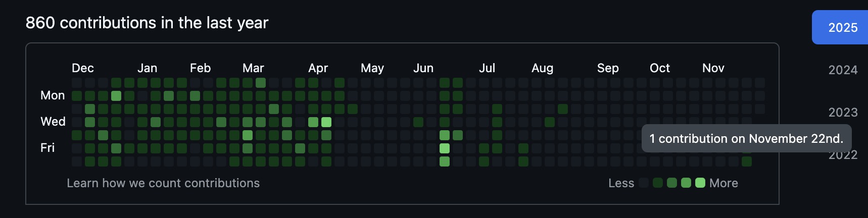This screenshot has width=868, height=218.
Task: Click the Mar month label
Action: click(x=253, y=68)
